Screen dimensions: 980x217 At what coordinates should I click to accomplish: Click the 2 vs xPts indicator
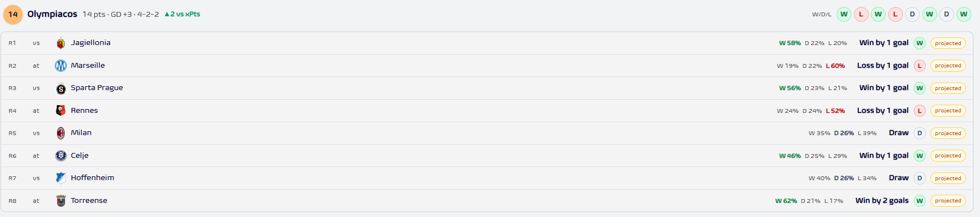coord(182,14)
